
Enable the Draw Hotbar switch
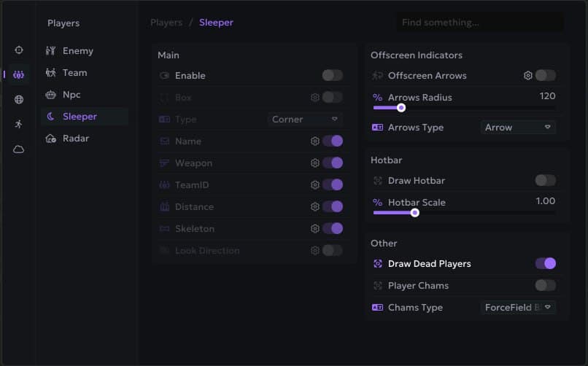coord(545,180)
